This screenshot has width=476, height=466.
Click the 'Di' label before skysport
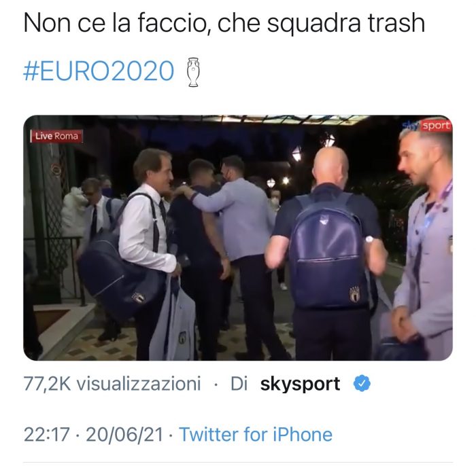tap(239, 384)
